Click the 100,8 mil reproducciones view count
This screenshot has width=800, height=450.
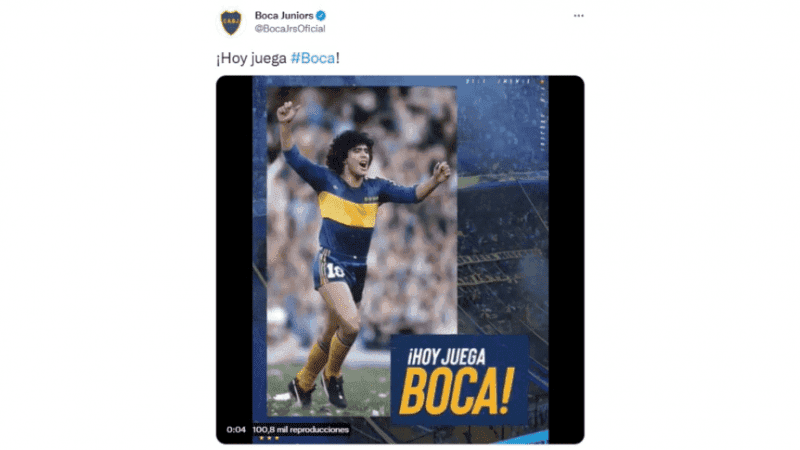(301, 430)
